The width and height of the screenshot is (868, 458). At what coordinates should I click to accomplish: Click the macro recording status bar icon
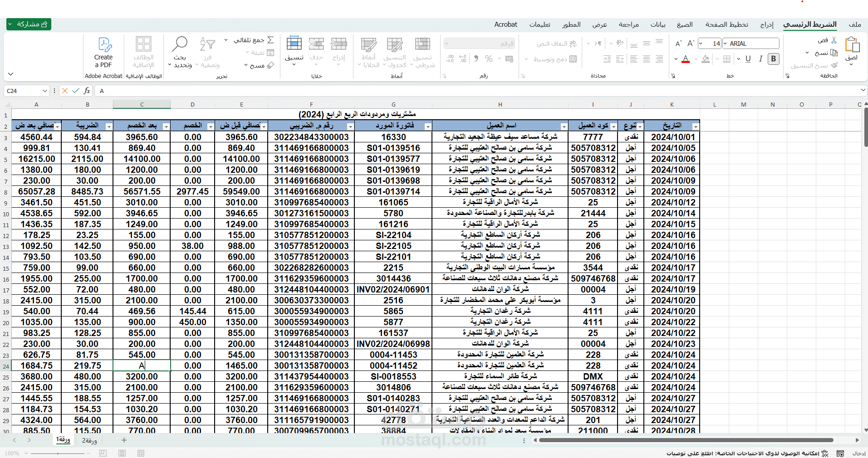(x=840, y=453)
